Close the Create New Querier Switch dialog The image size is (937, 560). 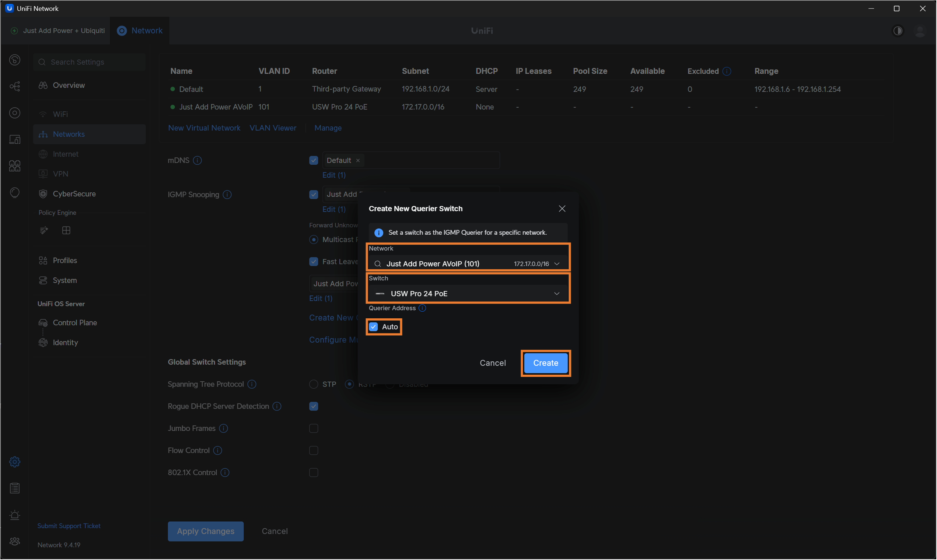[562, 209]
